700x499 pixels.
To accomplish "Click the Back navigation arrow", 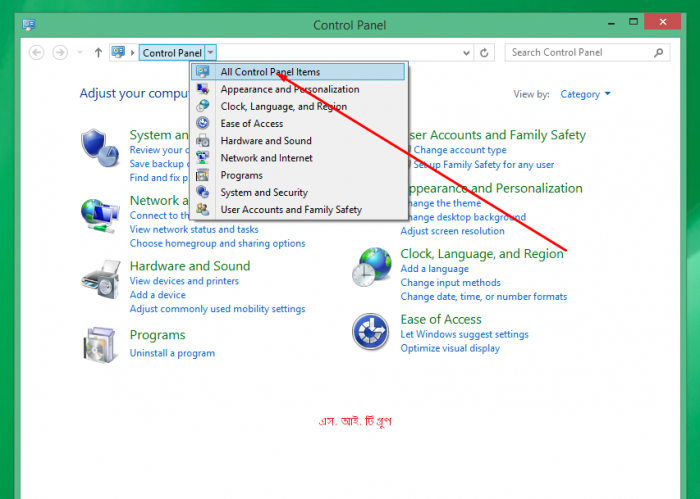I will (x=37, y=53).
